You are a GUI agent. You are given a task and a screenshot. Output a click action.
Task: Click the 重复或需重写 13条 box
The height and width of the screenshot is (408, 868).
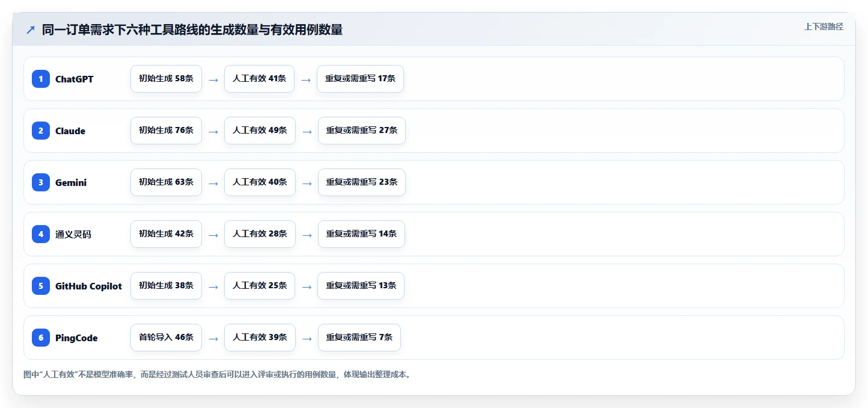361,286
